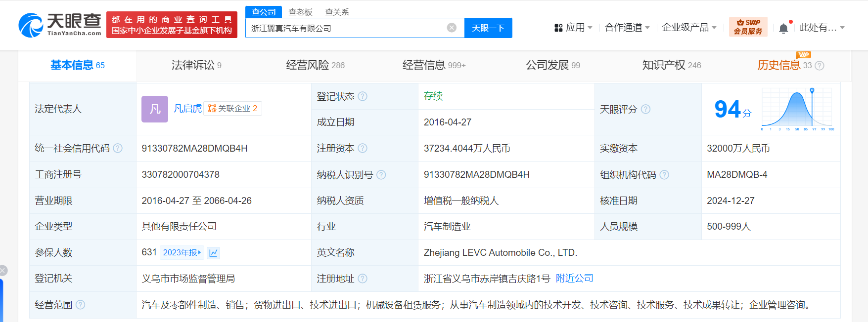The height and width of the screenshot is (322, 868).
Task: Select business term 2016-04-27 至 2066-04-26
Action: (x=196, y=201)
